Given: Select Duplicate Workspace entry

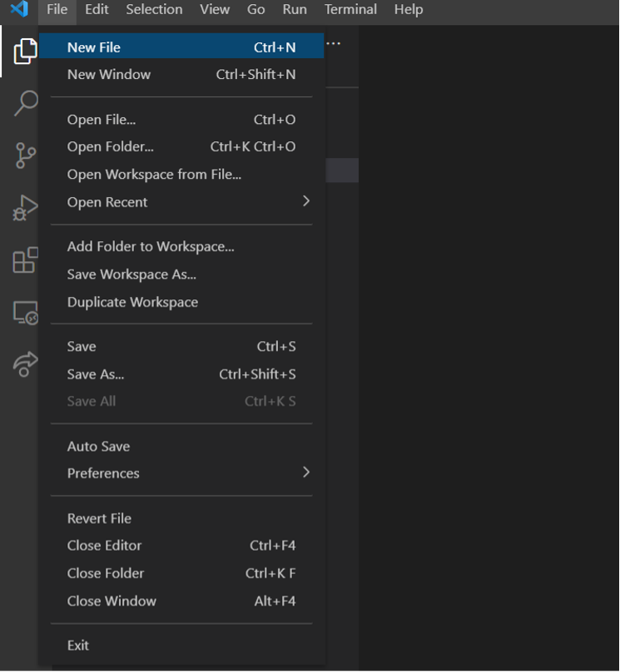Looking at the screenshot, I should 181,302.
